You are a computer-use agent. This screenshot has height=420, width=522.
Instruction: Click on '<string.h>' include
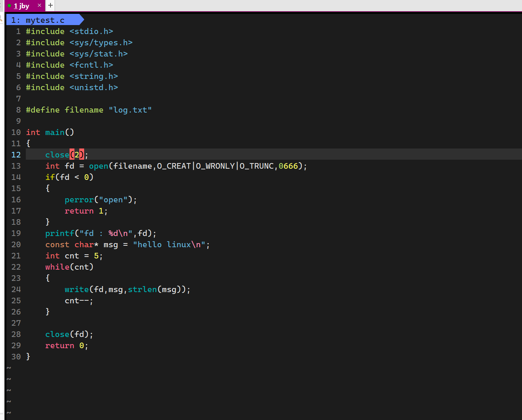[x=94, y=76]
